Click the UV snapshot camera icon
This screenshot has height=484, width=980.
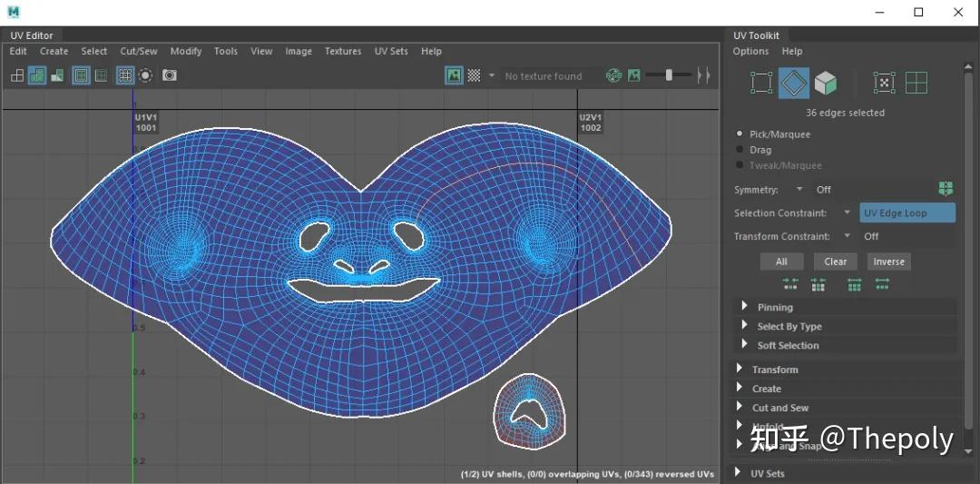(x=170, y=75)
